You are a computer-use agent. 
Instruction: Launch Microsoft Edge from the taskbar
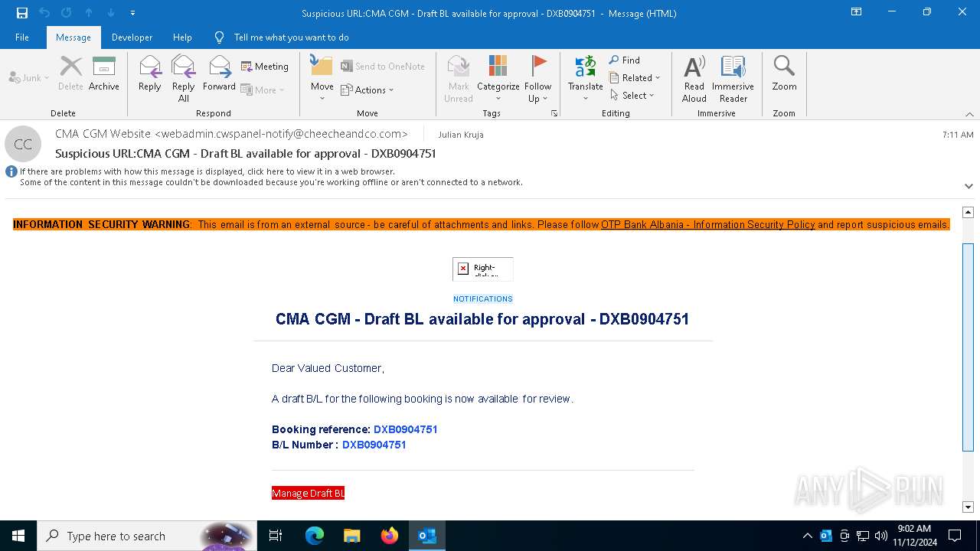(315, 536)
